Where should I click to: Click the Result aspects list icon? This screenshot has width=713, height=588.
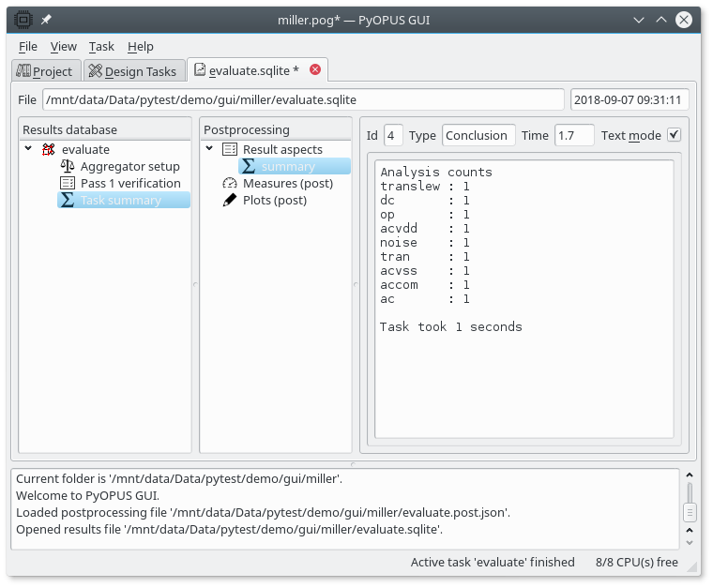[229, 149]
